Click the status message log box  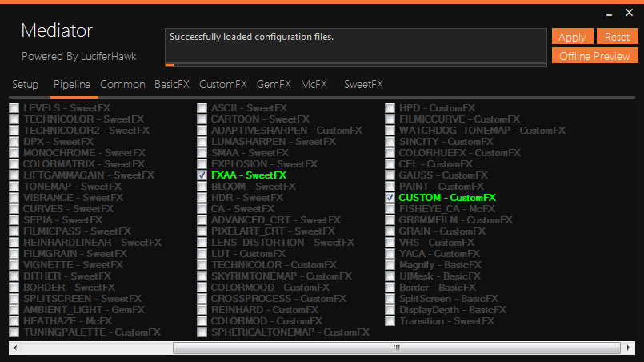pos(356,45)
